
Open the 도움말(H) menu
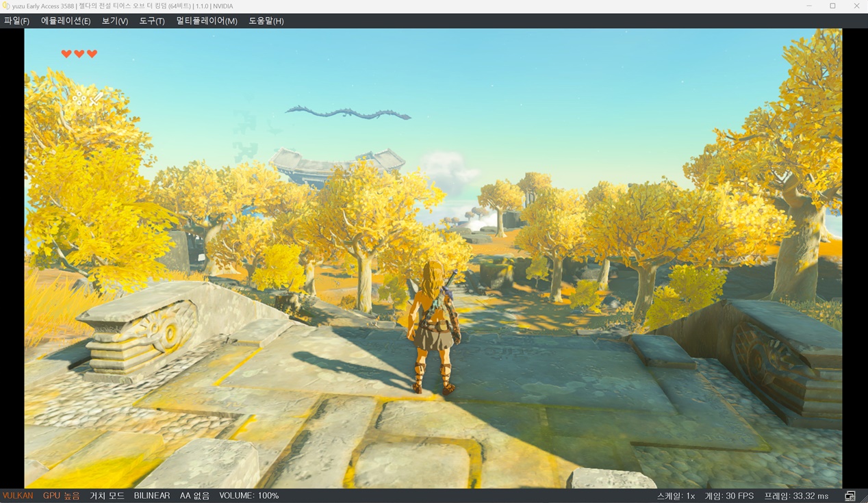[x=266, y=21]
